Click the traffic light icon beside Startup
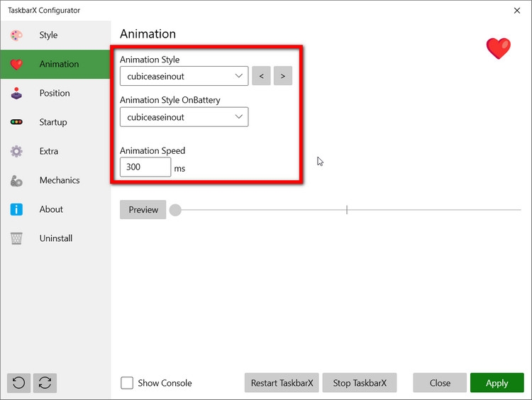The height and width of the screenshot is (400, 532). click(16, 122)
